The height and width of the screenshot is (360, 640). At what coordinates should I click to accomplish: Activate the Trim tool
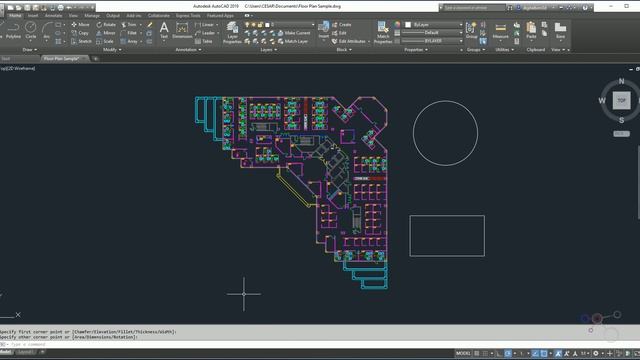129,24
